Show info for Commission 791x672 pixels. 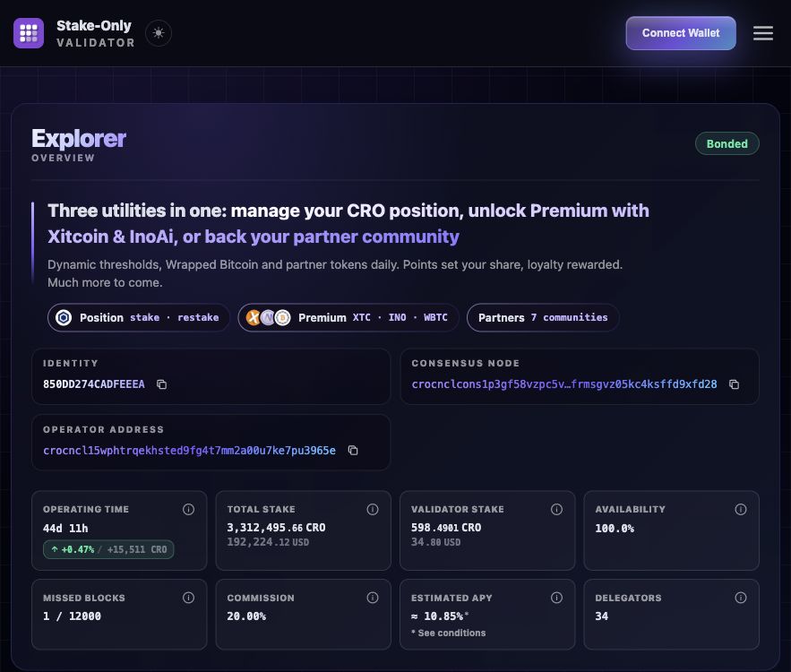pos(373,598)
